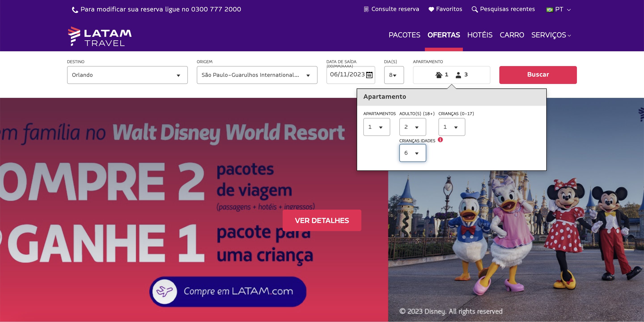Open the Hotéis section
644x322 pixels.
480,35
